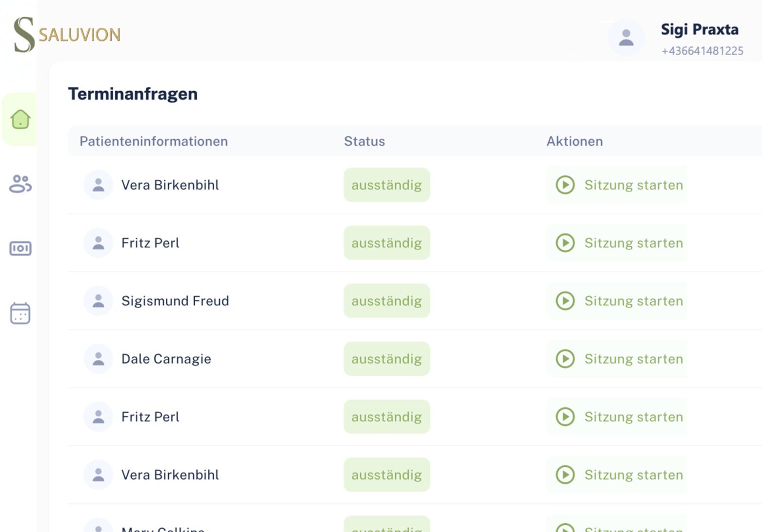Click Sigi Praxta's profile avatar
Screen dimensions: 762x532
coord(626,38)
